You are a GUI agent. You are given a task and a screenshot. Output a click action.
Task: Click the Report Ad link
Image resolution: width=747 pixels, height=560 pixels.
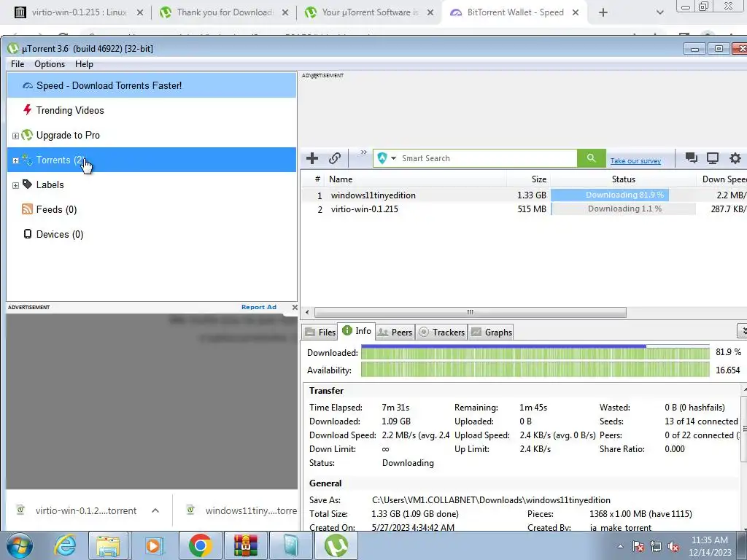pos(259,307)
